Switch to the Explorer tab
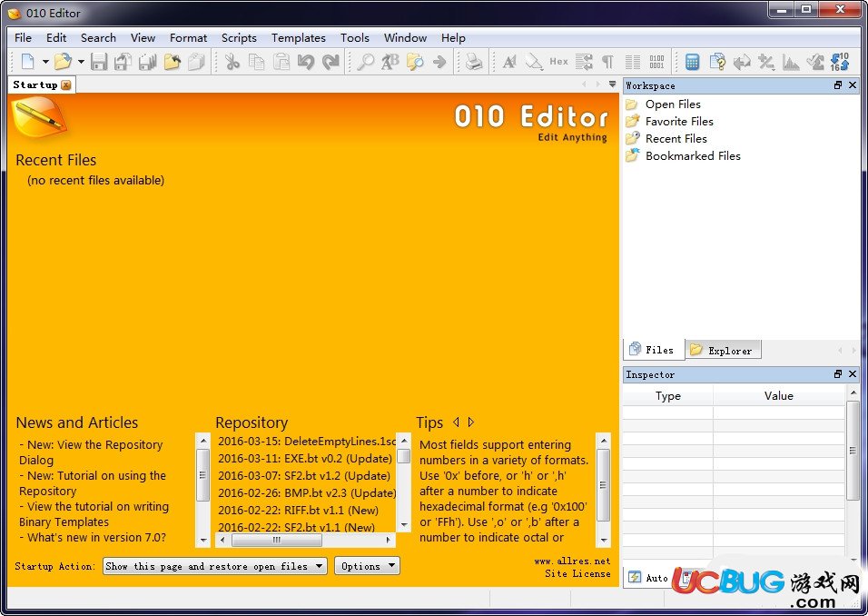Screen dimensions: 868x616 coord(723,350)
